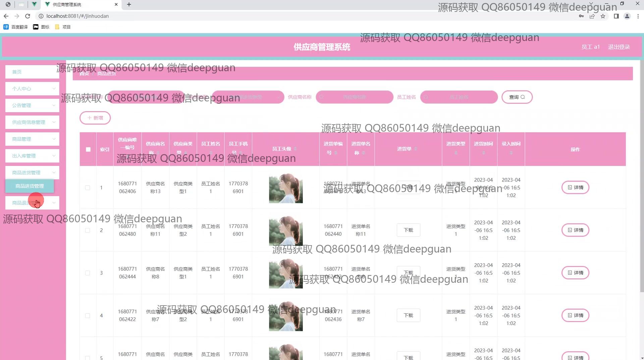Check the checkbox for row 2
Image resolution: width=644 pixels, height=360 pixels.
[x=88, y=230]
